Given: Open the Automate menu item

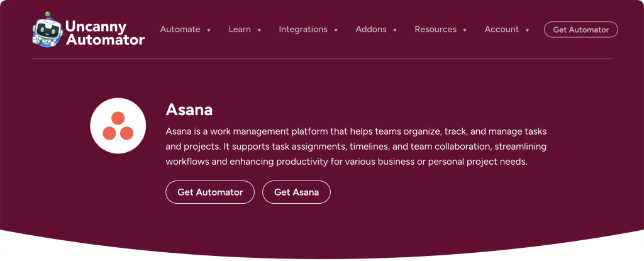Looking at the screenshot, I should 180,30.
